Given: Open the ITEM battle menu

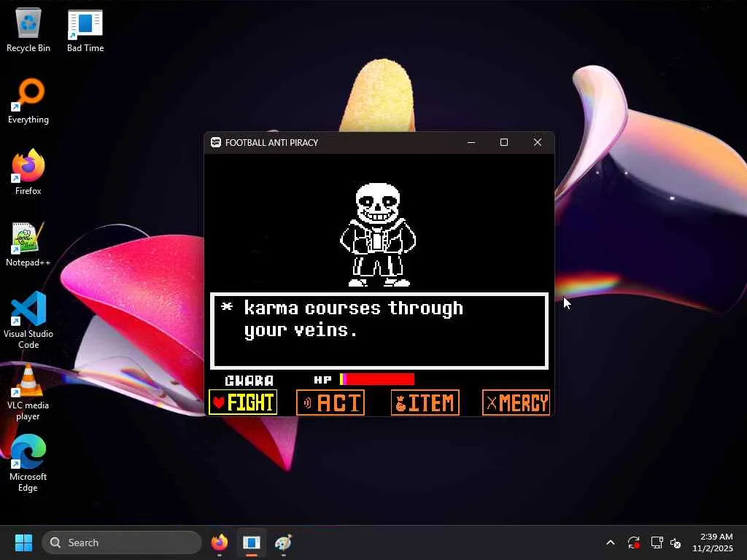Looking at the screenshot, I should (x=425, y=402).
